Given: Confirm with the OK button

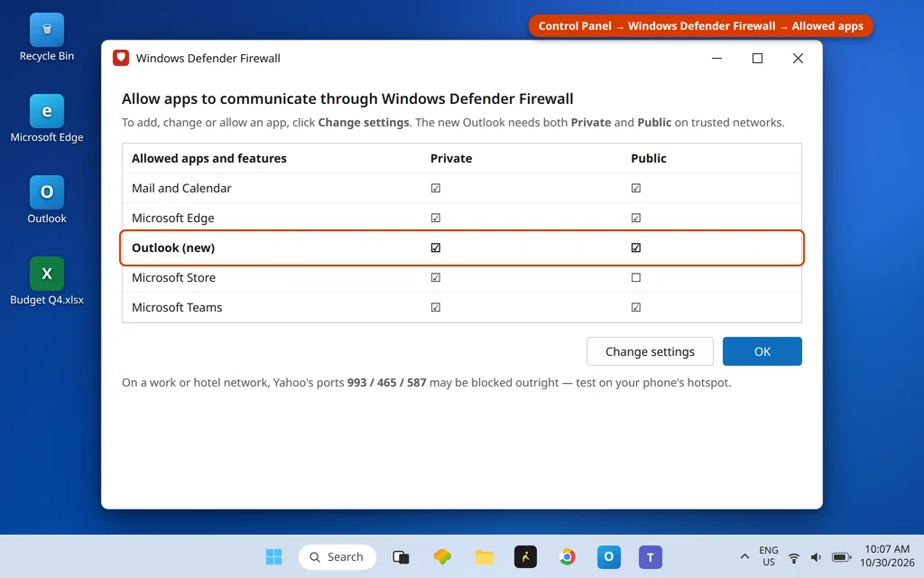Looking at the screenshot, I should 762,351.
